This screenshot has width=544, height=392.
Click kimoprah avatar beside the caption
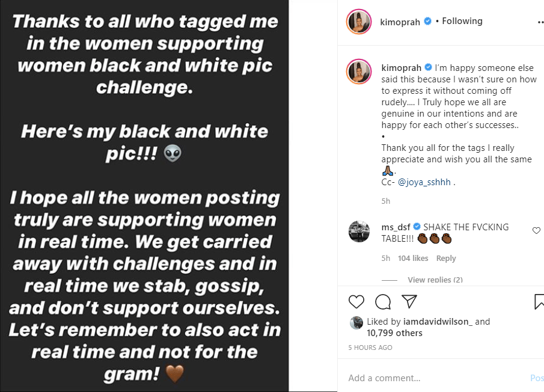coord(359,72)
